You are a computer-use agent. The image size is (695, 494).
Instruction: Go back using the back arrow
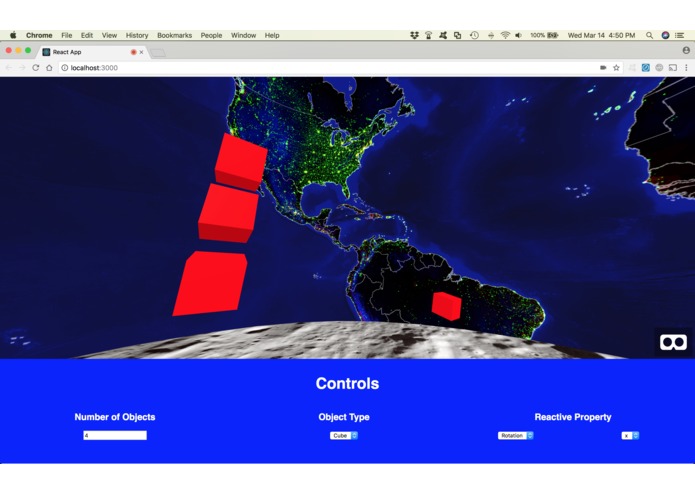[9, 68]
